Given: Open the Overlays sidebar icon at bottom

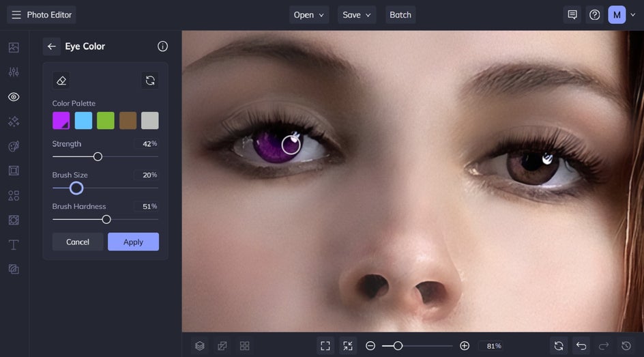Looking at the screenshot, I should 14,269.
